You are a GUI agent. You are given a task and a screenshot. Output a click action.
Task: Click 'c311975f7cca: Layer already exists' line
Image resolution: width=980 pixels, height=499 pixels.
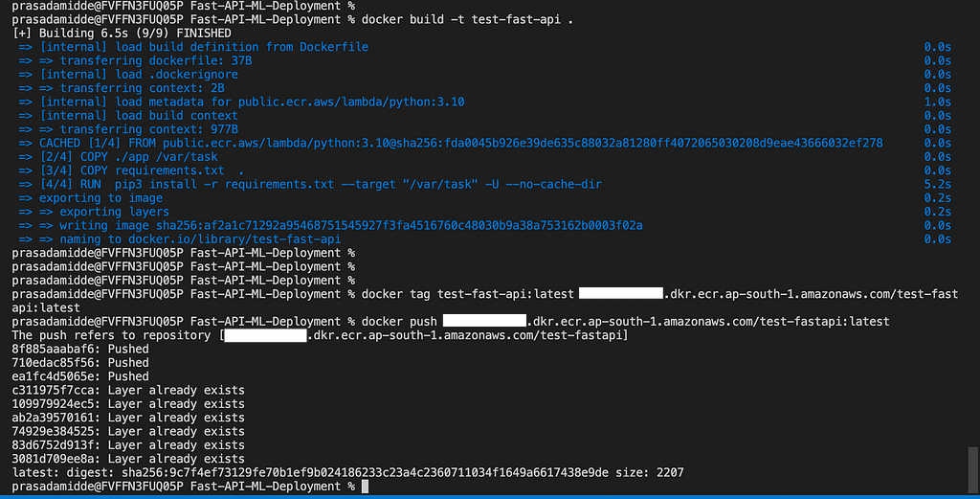coord(128,390)
